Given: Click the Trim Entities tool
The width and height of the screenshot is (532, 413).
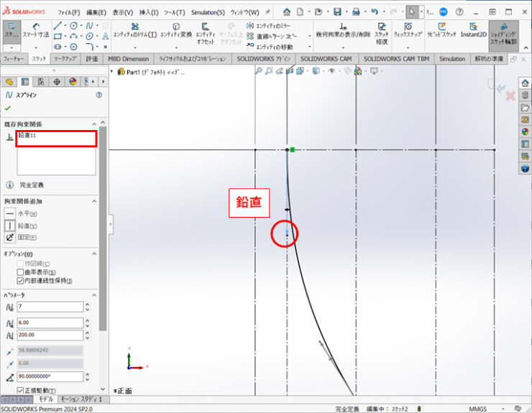Looking at the screenshot, I should [x=135, y=34].
